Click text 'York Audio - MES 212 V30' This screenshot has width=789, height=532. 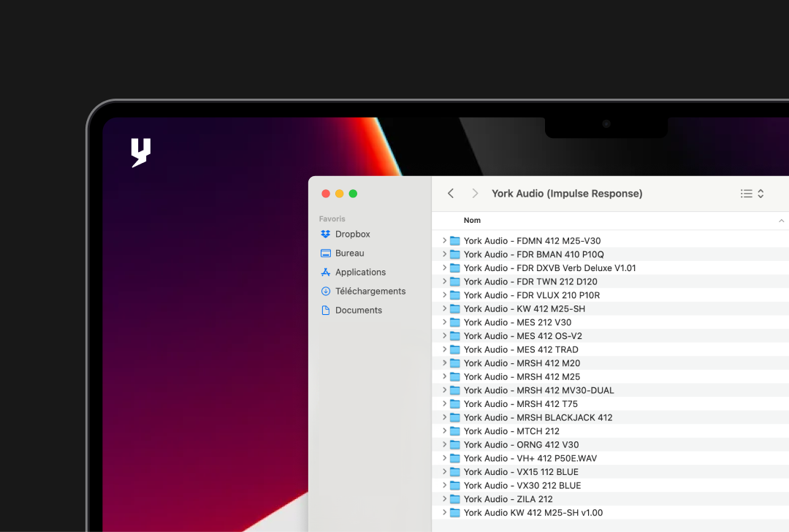click(x=517, y=322)
